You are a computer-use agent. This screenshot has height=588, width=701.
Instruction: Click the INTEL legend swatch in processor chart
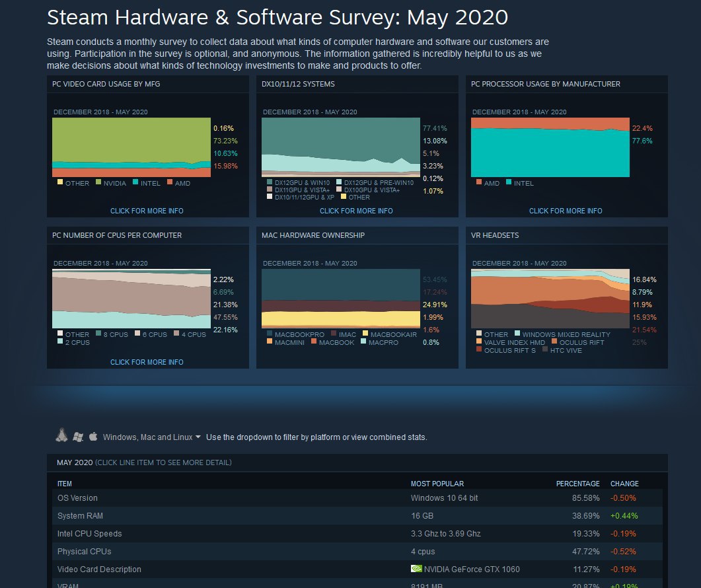[x=509, y=182]
